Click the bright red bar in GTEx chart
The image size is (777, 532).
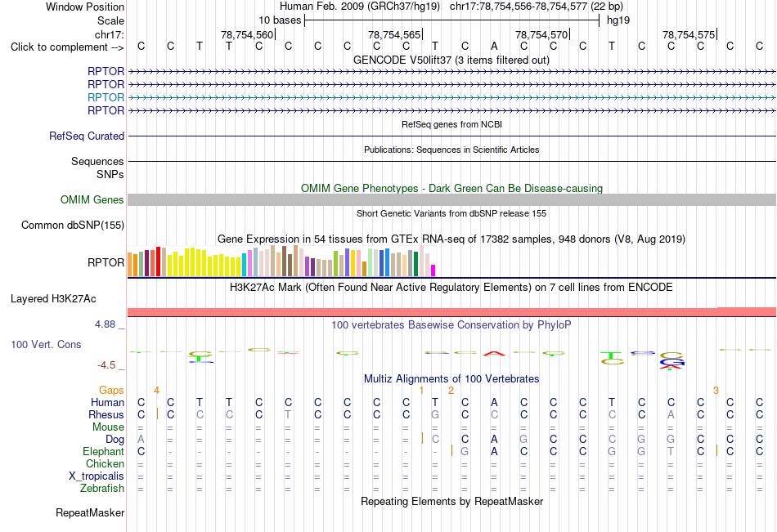(x=158, y=262)
